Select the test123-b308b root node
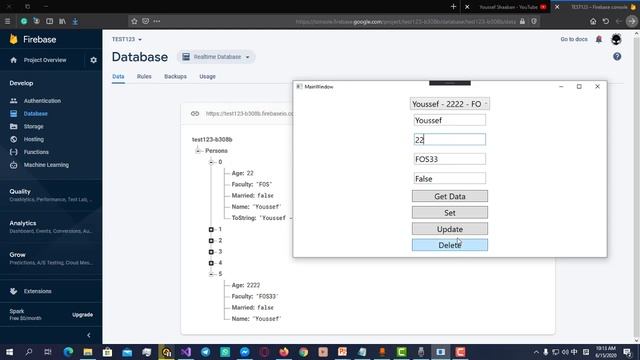The width and height of the screenshot is (640, 360). coord(212,139)
